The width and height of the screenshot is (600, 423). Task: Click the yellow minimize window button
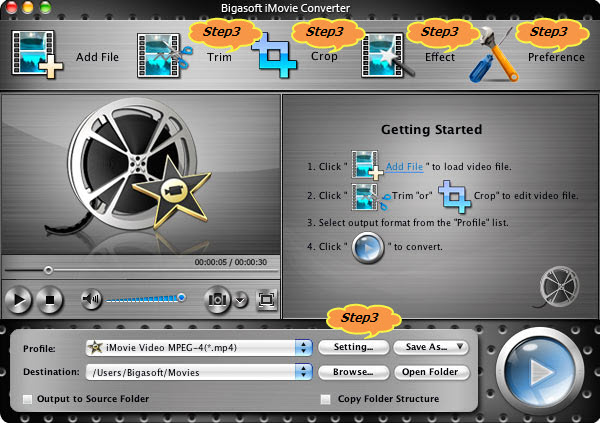pos(28,7)
